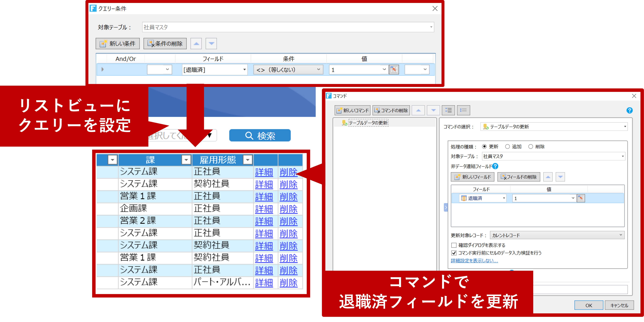644x322 pixels.
Task: Select the 削除 radio button
Action: [531, 147]
